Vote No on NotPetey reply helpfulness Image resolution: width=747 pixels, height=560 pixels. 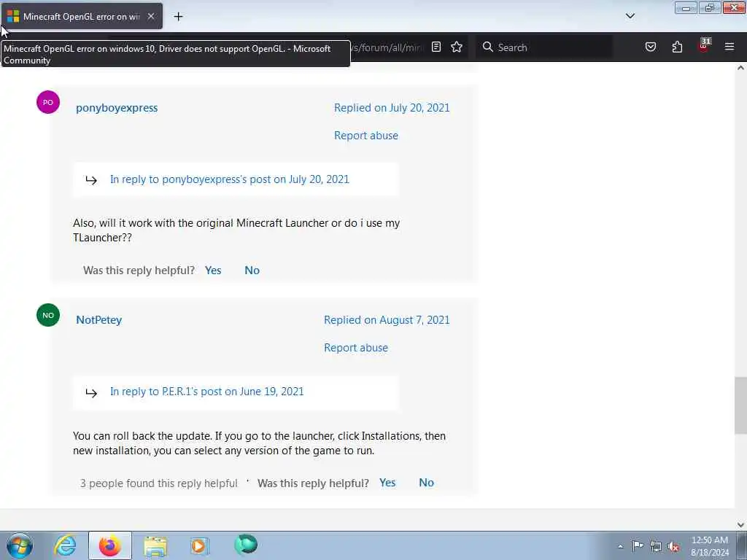(426, 483)
